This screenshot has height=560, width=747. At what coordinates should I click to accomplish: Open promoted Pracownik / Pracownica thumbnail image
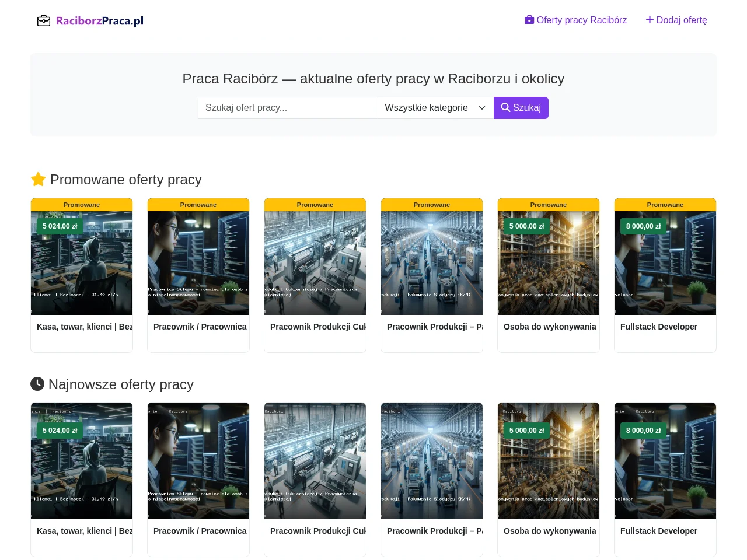(x=198, y=263)
